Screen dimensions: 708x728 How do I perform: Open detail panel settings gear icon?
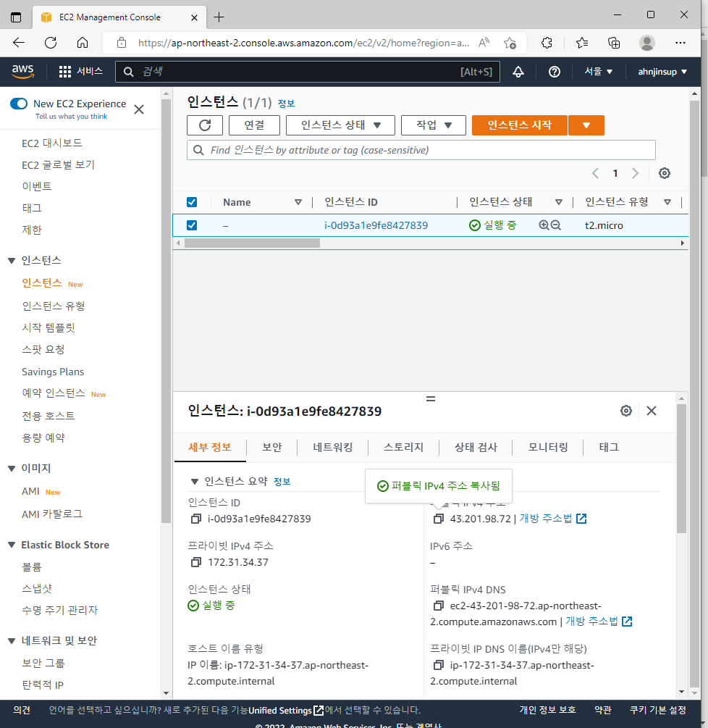pyautogui.click(x=626, y=411)
